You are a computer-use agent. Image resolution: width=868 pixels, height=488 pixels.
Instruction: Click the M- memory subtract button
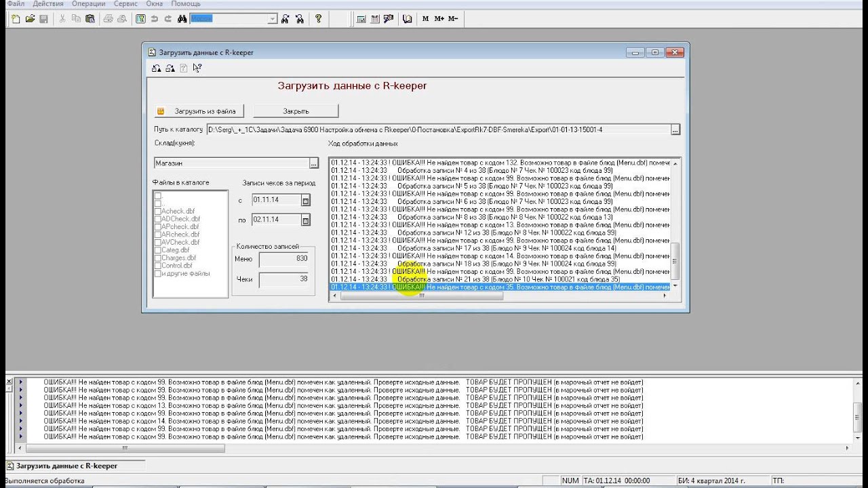coord(453,19)
